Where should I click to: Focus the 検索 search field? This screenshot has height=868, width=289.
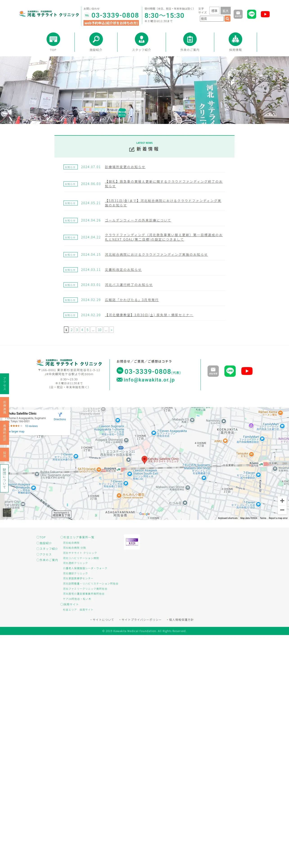212,19
